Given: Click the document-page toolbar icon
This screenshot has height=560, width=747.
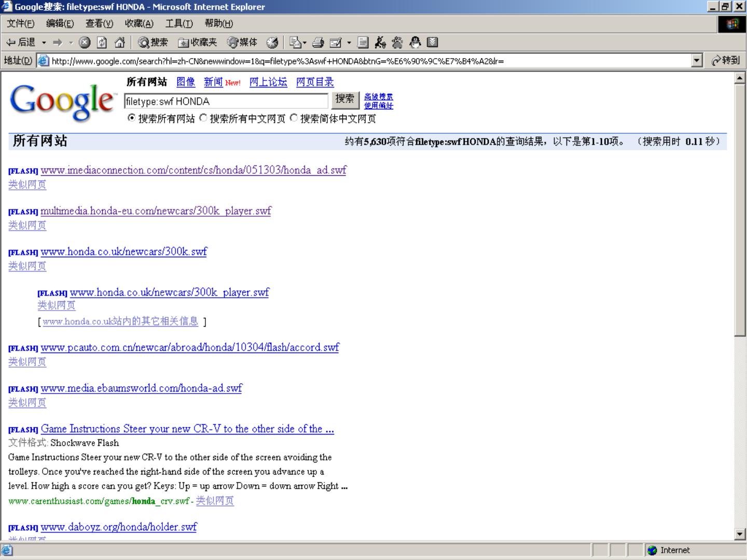Looking at the screenshot, I should [x=363, y=43].
